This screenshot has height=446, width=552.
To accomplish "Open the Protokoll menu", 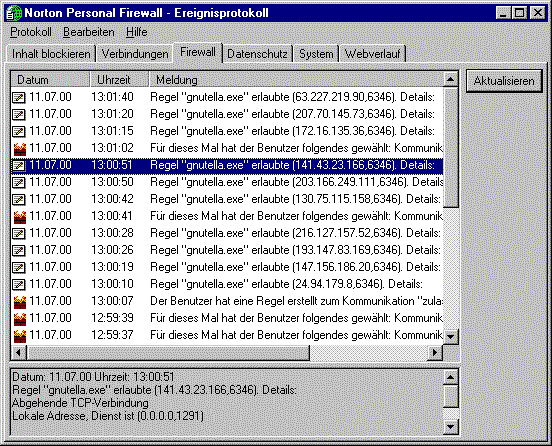I will pyautogui.click(x=31, y=32).
